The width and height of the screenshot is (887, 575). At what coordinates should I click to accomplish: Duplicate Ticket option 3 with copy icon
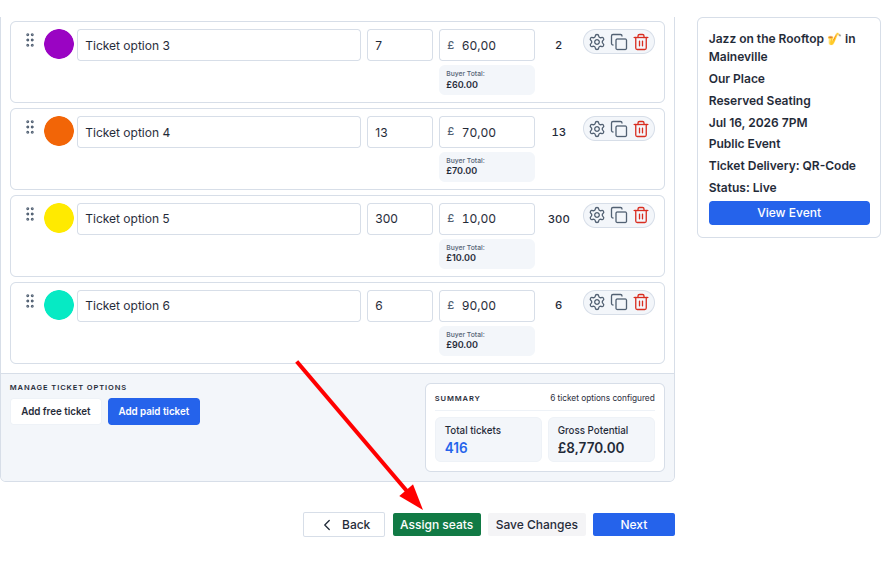click(619, 42)
